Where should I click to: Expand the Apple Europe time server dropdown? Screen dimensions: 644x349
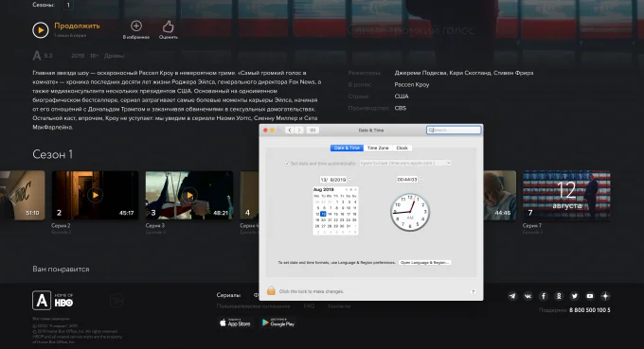pyautogui.click(x=405, y=164)
